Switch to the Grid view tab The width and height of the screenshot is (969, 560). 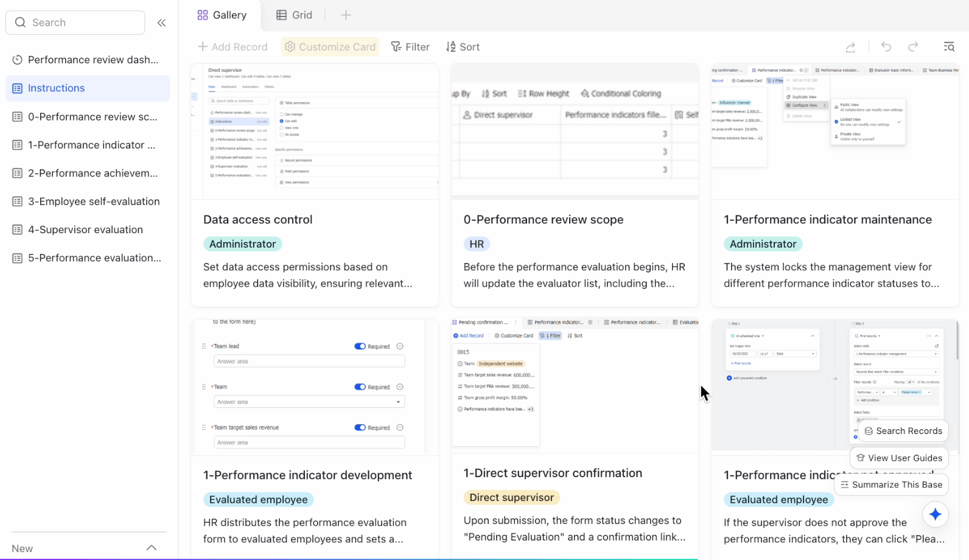tap(295, 15)
